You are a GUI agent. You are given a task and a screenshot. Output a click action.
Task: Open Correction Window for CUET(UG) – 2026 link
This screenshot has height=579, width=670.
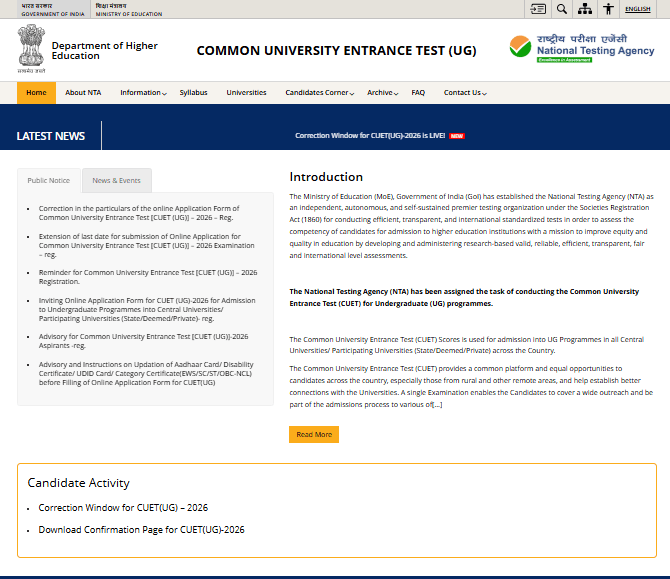[123, 508]
